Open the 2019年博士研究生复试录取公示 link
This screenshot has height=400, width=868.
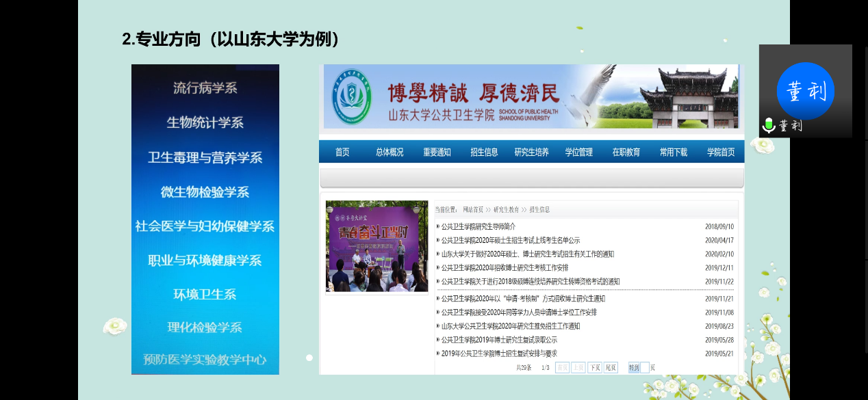[499, 339]
